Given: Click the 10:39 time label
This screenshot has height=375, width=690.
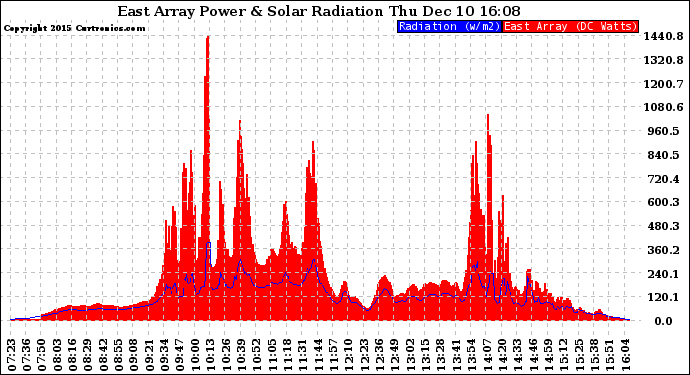Looking at the screenshot, I should 242,355.
